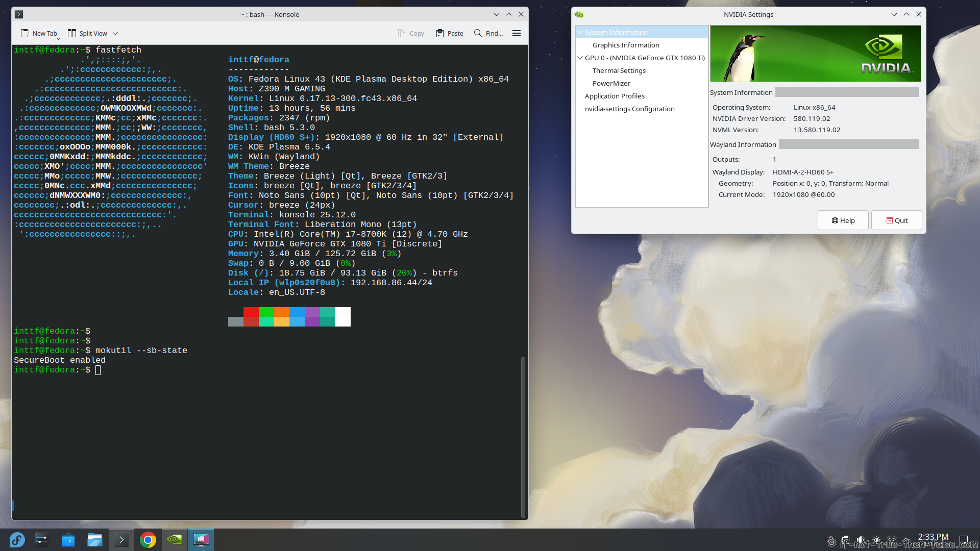Click the terminal icon in Konsole's title bar
This screenshot has width=980, height=551.
(19, 14)
